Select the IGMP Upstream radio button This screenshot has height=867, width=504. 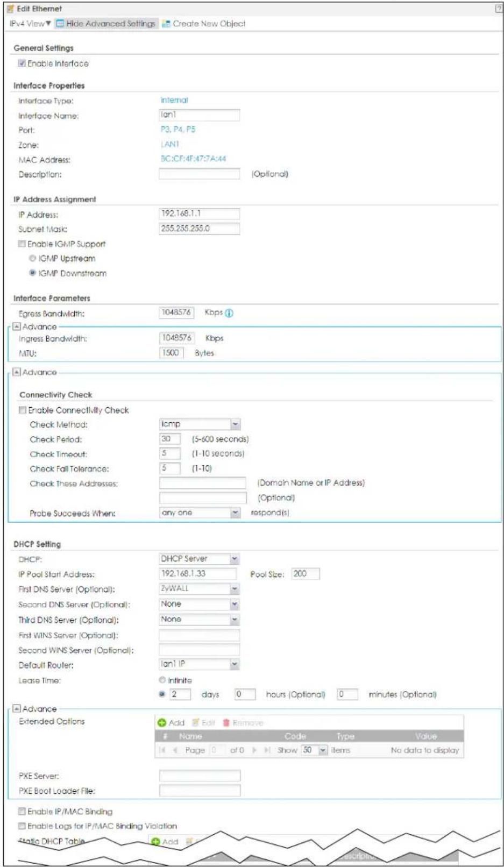(33, 258)
